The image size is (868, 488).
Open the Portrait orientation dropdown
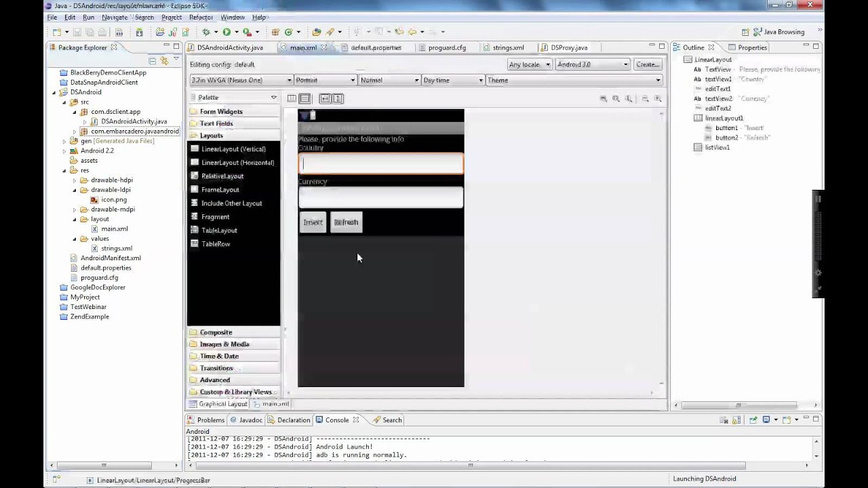[x=325, y=80]
